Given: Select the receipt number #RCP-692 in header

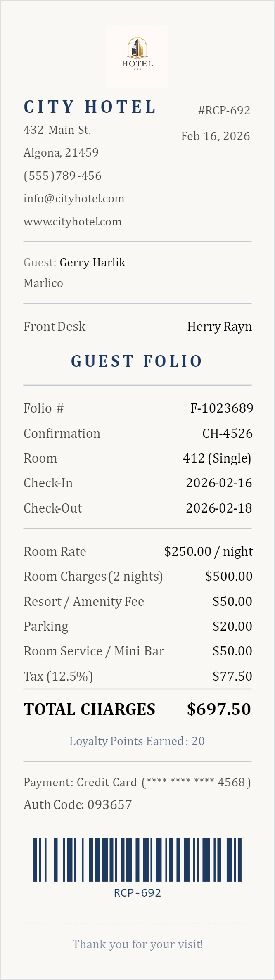Looking at the screenshot, I should click(x=224, y=111).
